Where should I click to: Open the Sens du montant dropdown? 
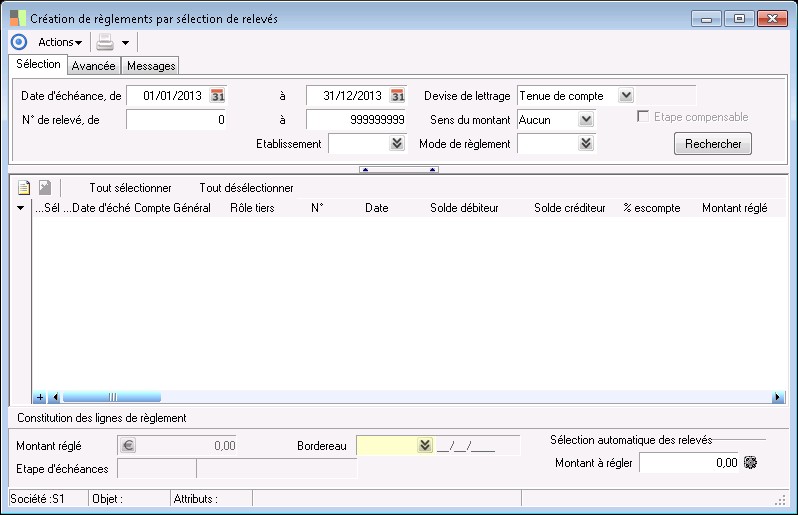tap(586, 120)
